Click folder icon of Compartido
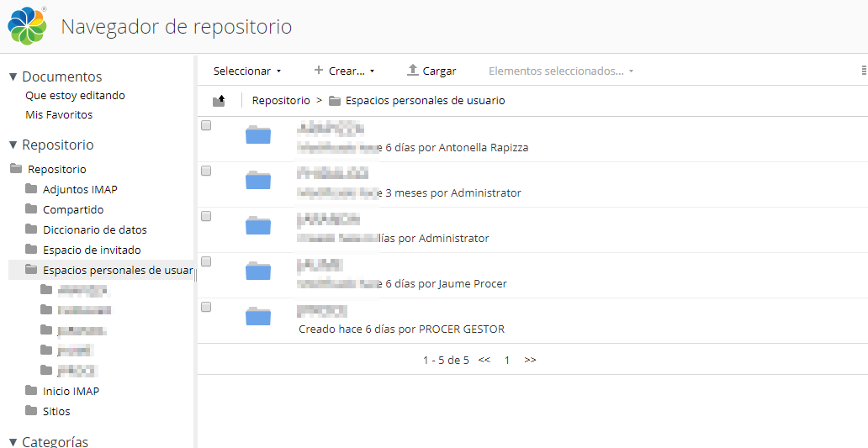This screenshot has width=868, height=448. point(32,209)
